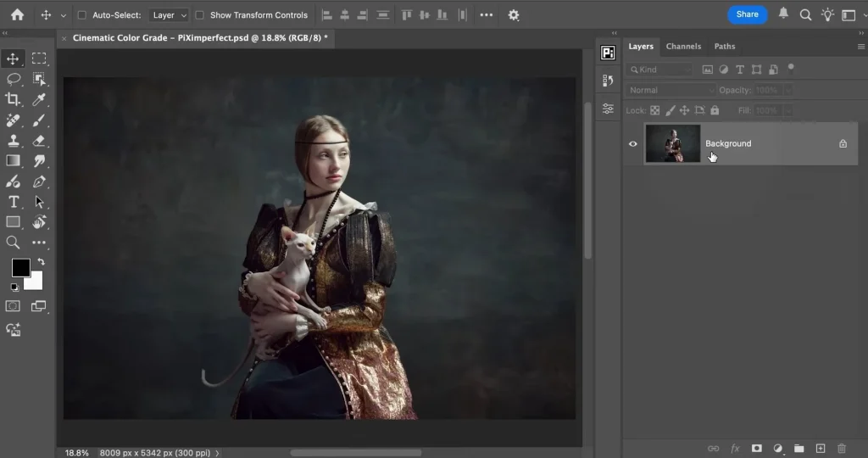Open the search magnifier in top bar
This screenshot has height=458, width=868.
[x=805, y=15]
